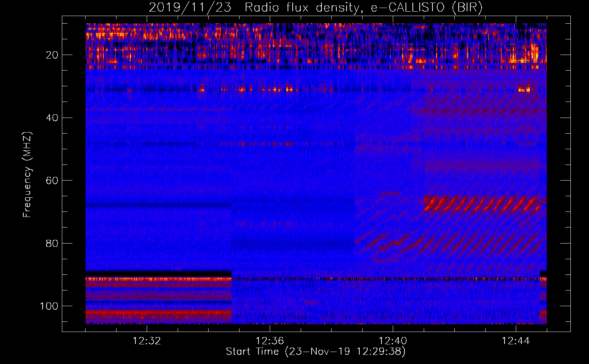The height and width of the screenshot is (364, 589).
Task: Click the bright burst at 31 MHz near 12:44
Action: click(x=525, y=89)
